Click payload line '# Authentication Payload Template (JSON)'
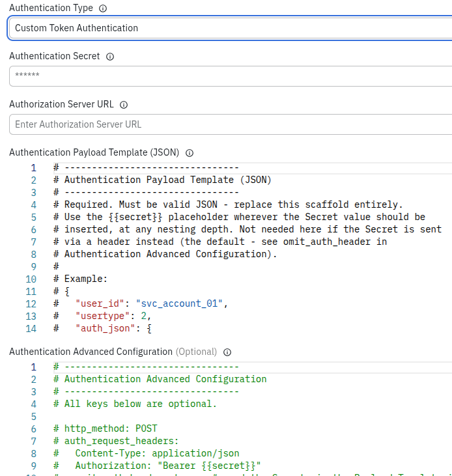The width and height of the screenshot is (452, 476). 162,180
